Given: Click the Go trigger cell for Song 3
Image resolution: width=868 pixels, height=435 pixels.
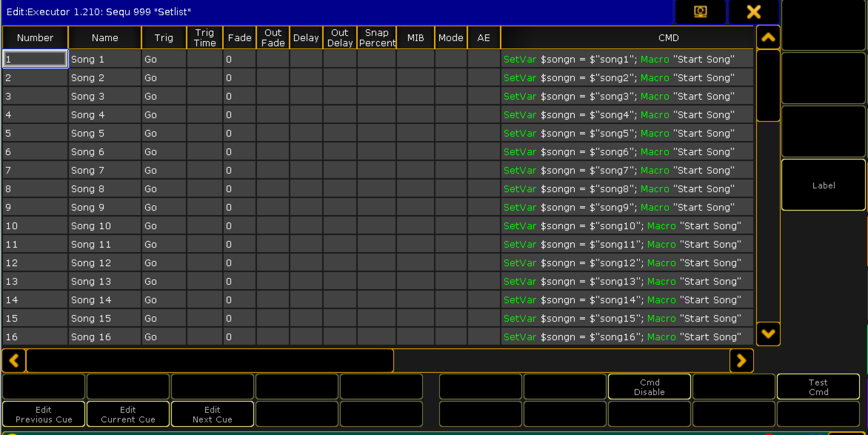Looking at the screenshot, I should (x=164, y=96).
